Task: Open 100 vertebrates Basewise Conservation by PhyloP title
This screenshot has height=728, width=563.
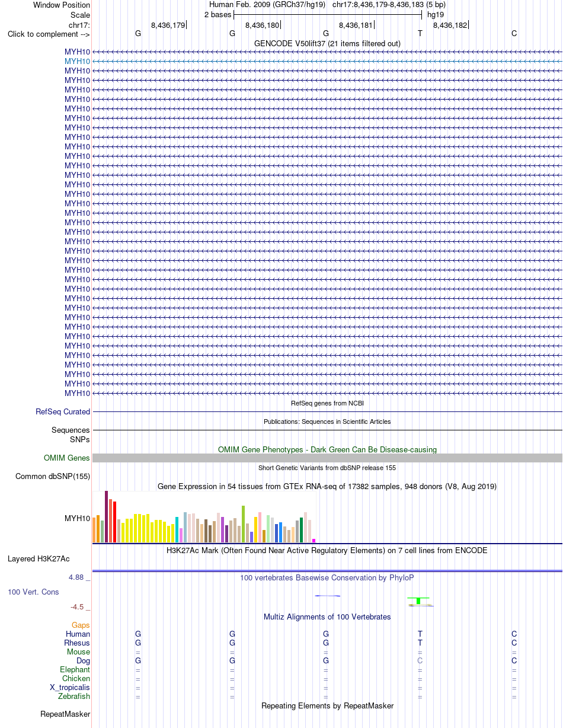Action: (327, 577)
